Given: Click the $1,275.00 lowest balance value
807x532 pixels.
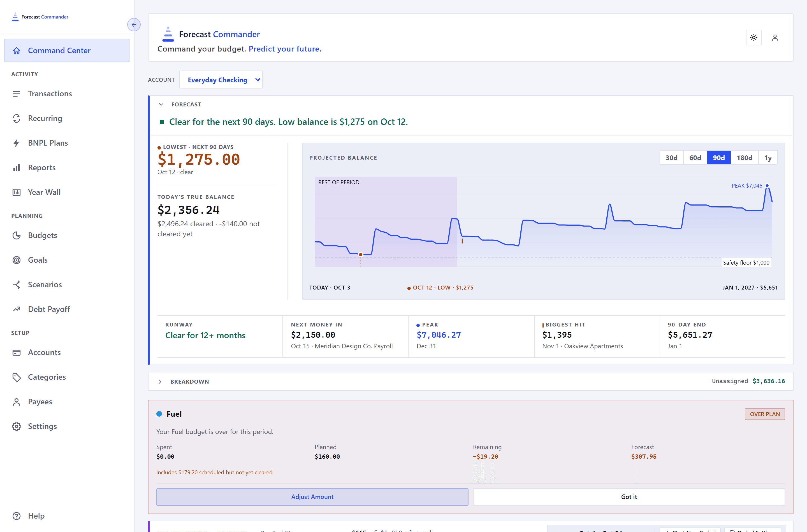Looking at the screenshot, I should (199, 160).
